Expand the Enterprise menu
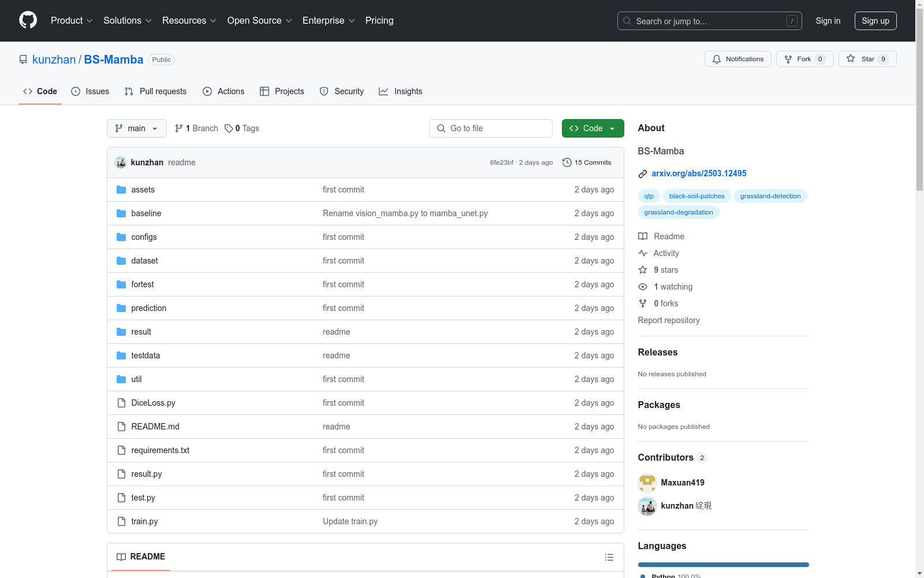Viewport: 924px width, 578px height. pyautogui.click(x=329, y=21)
